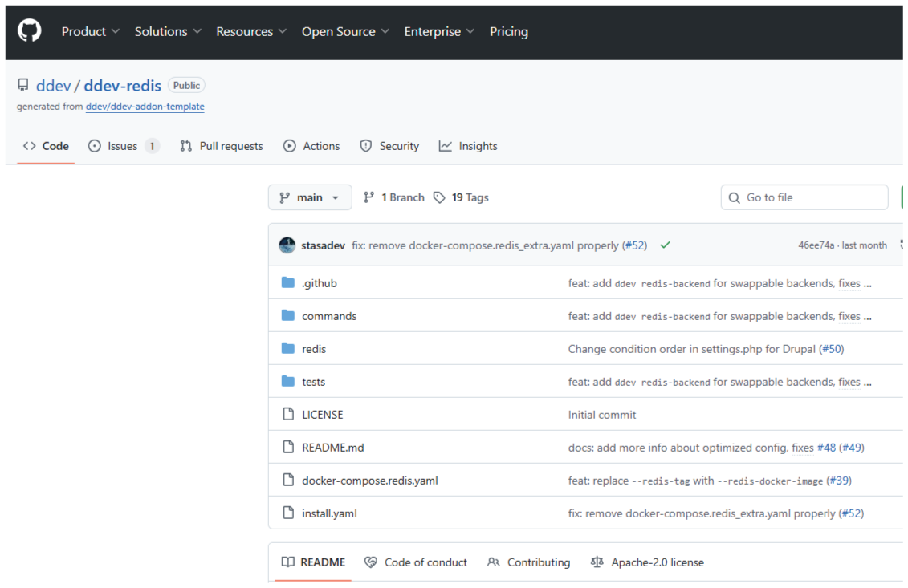Open the #52 link in install.yaml row

(851, 514)
